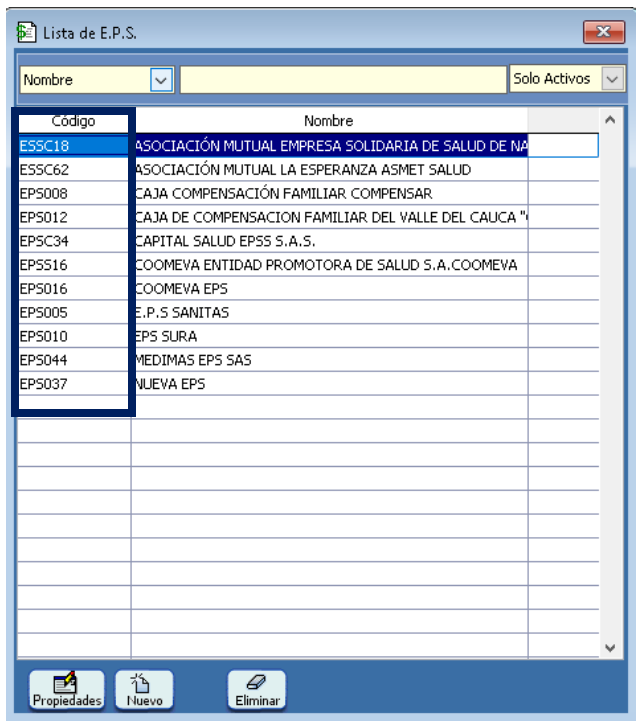
Task: Click the search text input field
Action: coord(343,80)
